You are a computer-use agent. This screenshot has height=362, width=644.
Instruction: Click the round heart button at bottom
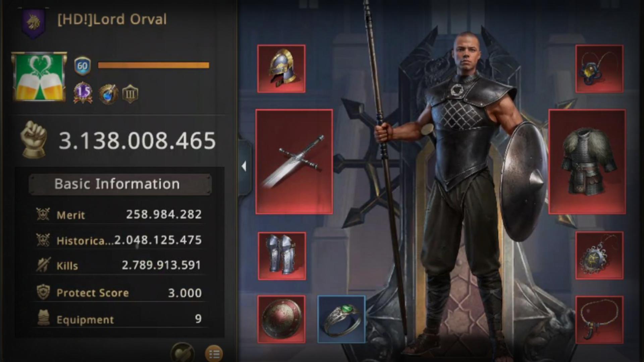[182, 353]
